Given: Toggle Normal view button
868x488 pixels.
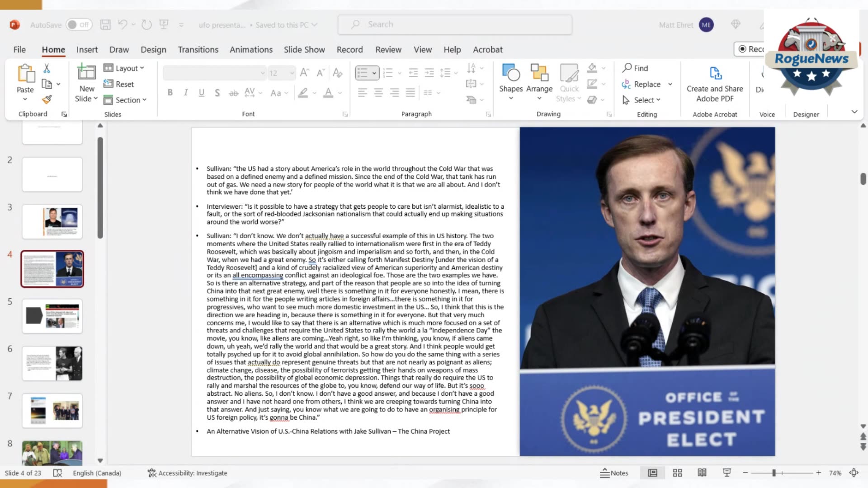Looking at the screenshot, I should (x=652, y=473).
